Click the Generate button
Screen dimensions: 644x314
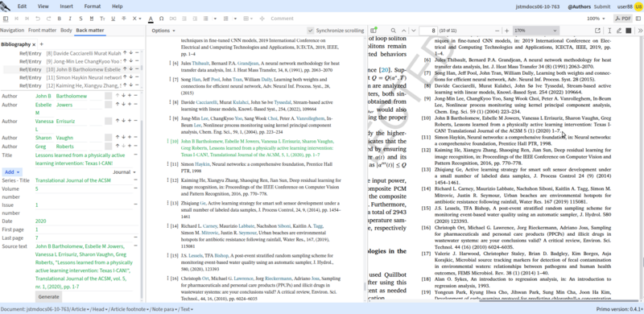pos(48,296)
